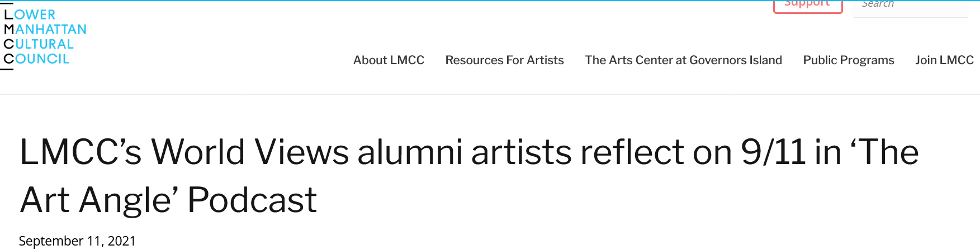Click the Lower Manhattan Cultural Council logo
Viewport: 980px width, 250px height.
[x=45, y=37]
